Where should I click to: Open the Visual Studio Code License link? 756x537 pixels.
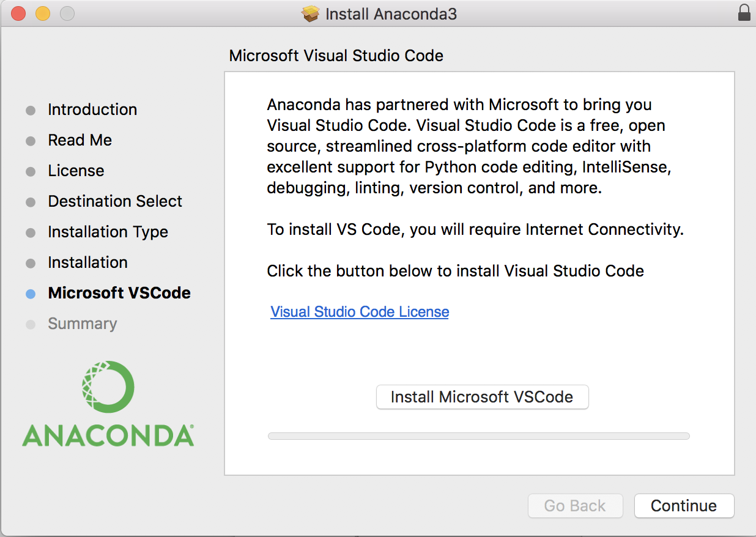[360, 312]
